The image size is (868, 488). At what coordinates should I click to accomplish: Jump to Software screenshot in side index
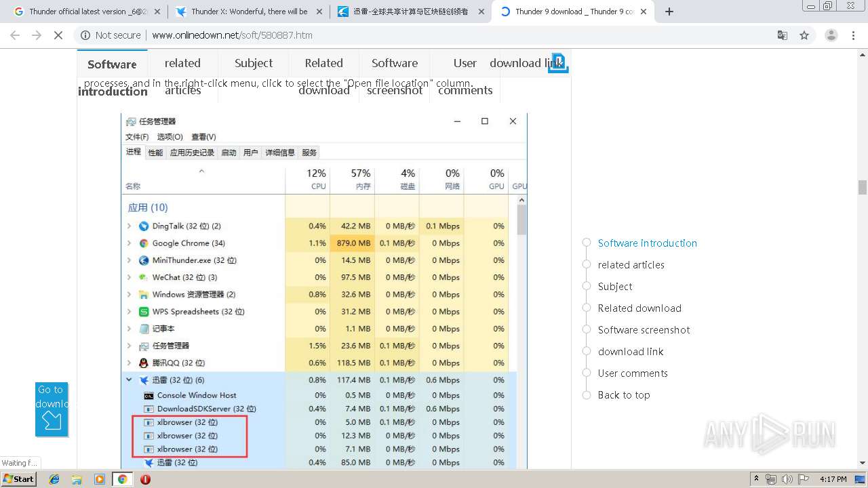coord(644,330)
